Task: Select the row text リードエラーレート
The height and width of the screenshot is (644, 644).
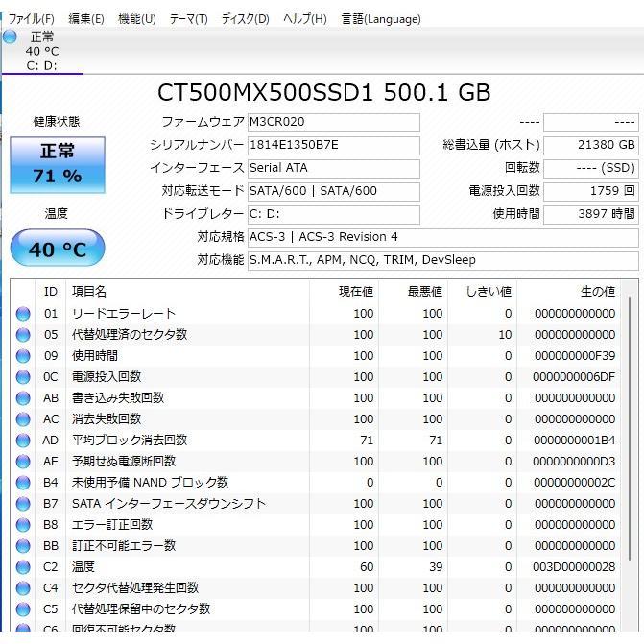Action: coord(124,314)
